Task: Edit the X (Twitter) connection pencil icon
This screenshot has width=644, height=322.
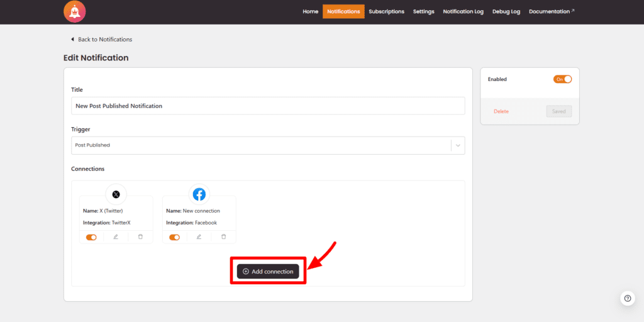Action: point(116,237)
